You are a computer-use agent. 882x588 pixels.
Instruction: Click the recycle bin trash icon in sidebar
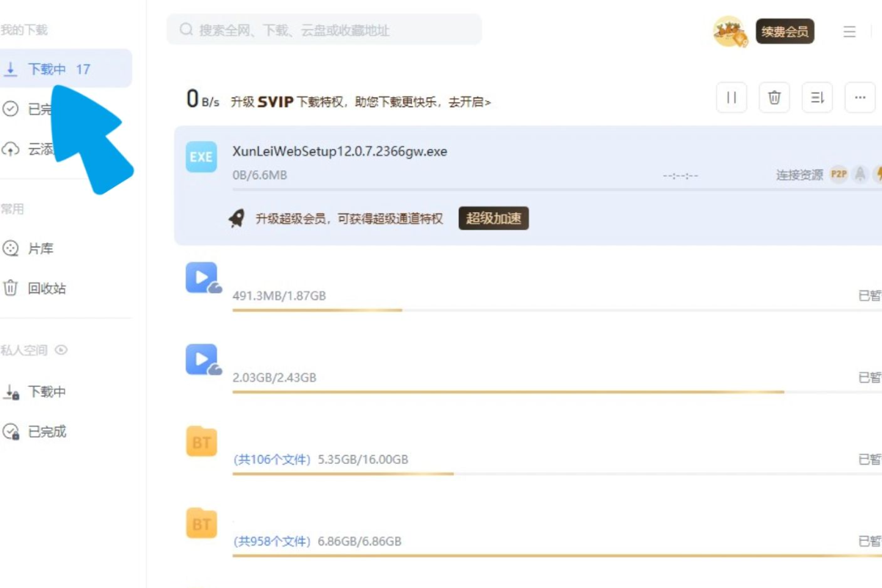coord(10,288)
